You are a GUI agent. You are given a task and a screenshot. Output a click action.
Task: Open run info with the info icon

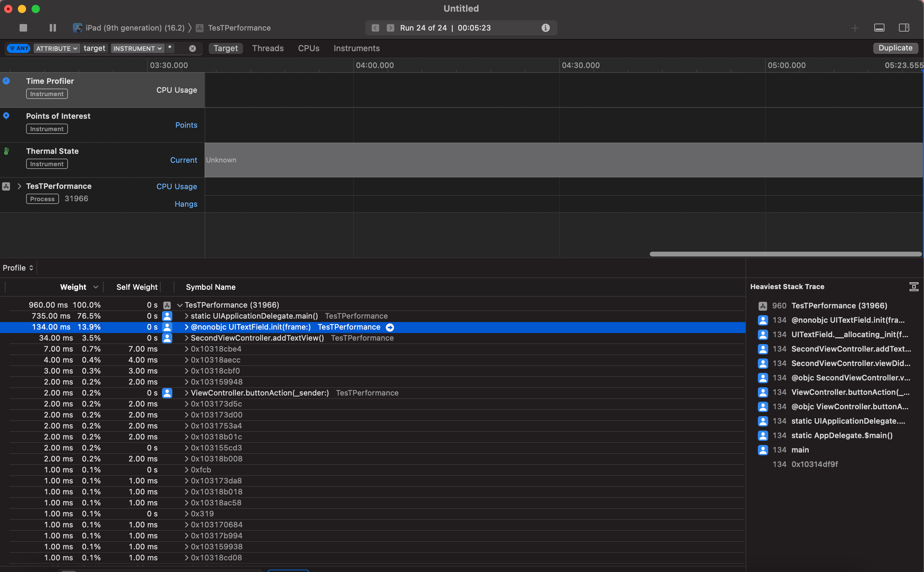point(545,27)
